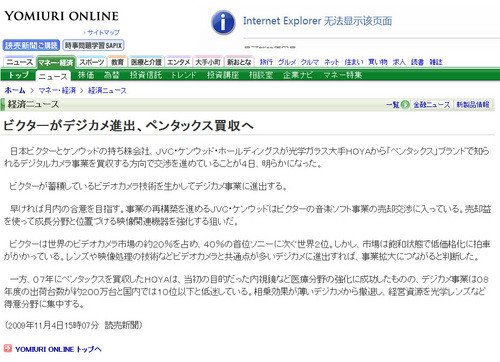Go to トップ in the green bar
The width and height of the screenshot is (500, 362).
point(19,75)
